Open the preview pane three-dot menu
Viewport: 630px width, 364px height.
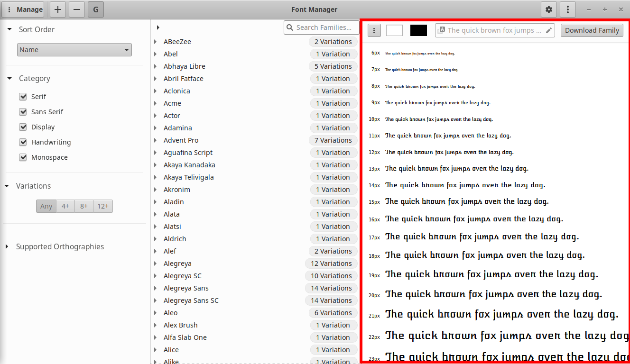pos(374,30)
